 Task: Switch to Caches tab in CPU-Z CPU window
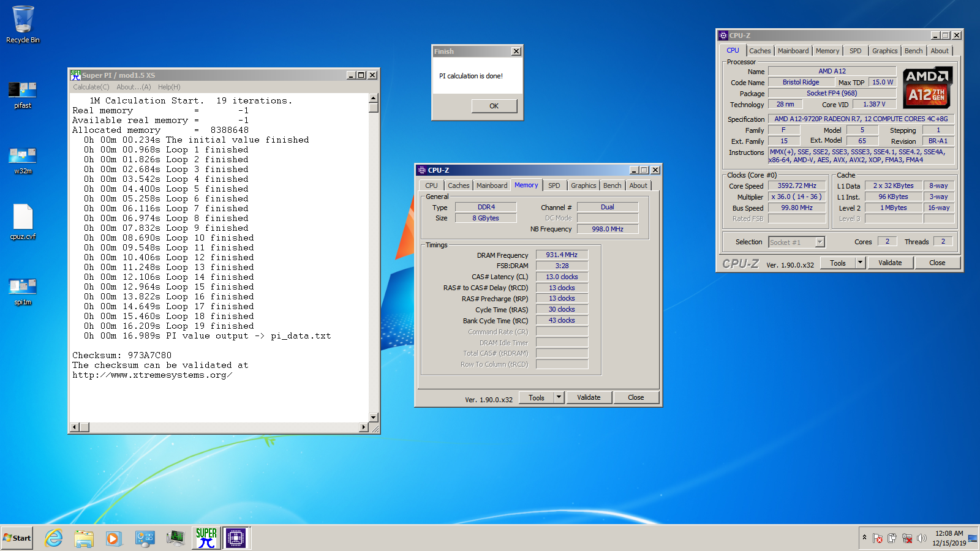coord(760,51)
